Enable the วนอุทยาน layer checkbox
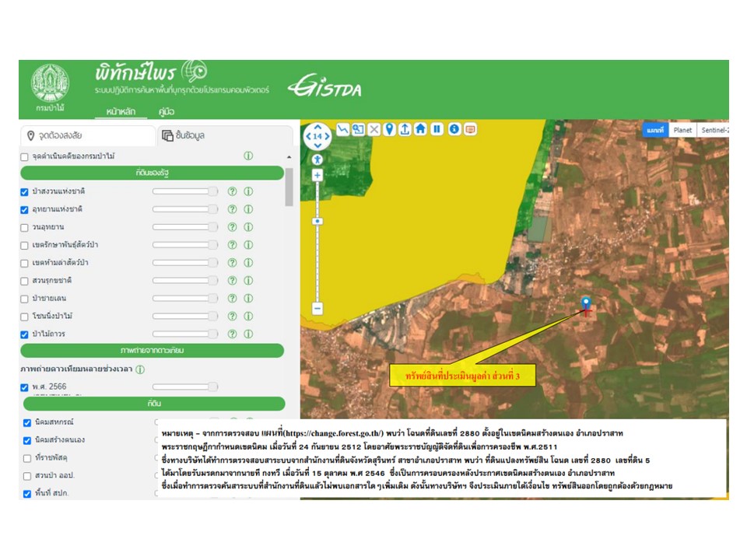747x560 pixels. tap(24, 227)
